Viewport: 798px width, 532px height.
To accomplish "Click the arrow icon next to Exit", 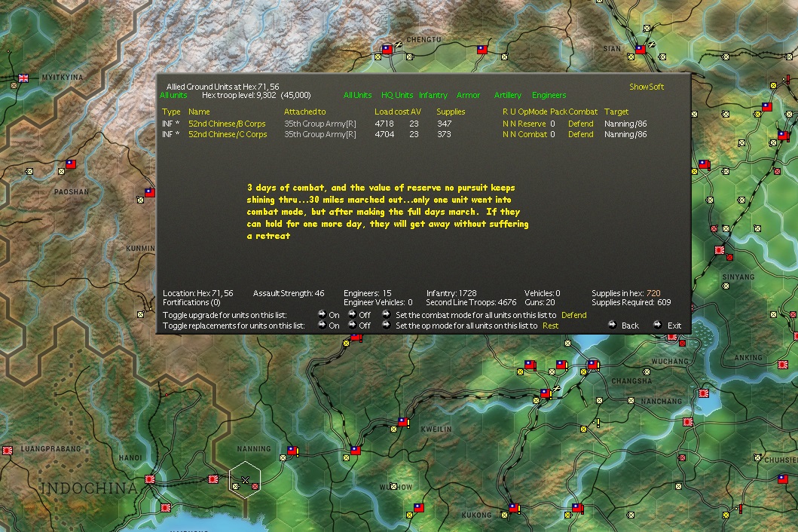I will pyautogui.click(x=658, y=325).
